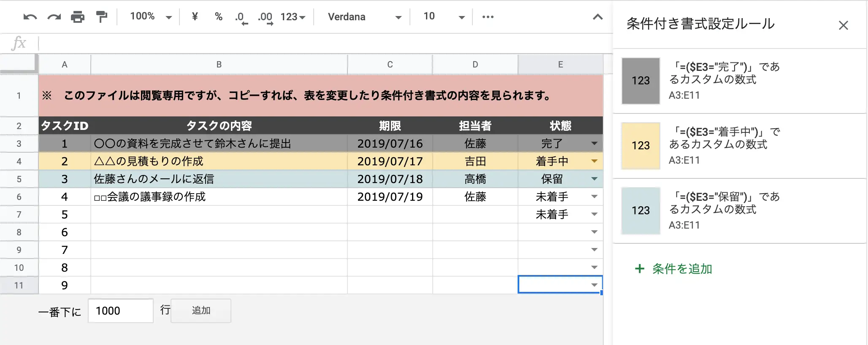868x345 pixels.
Task: Apply yen currency format
Action: (195, 16)
